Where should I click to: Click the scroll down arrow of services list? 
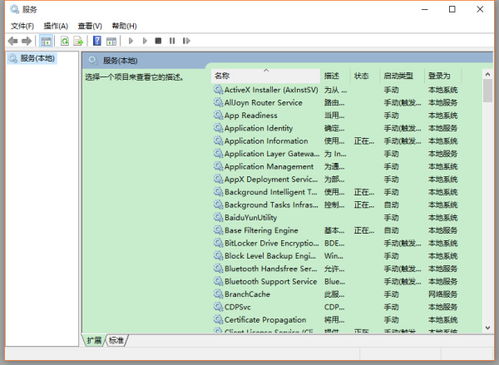tap(488, 328)
